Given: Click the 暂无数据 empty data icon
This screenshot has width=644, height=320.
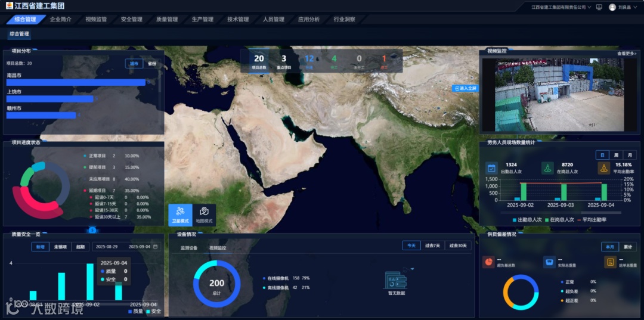Looking at the screenshot, I should click(x=396, y=280).
